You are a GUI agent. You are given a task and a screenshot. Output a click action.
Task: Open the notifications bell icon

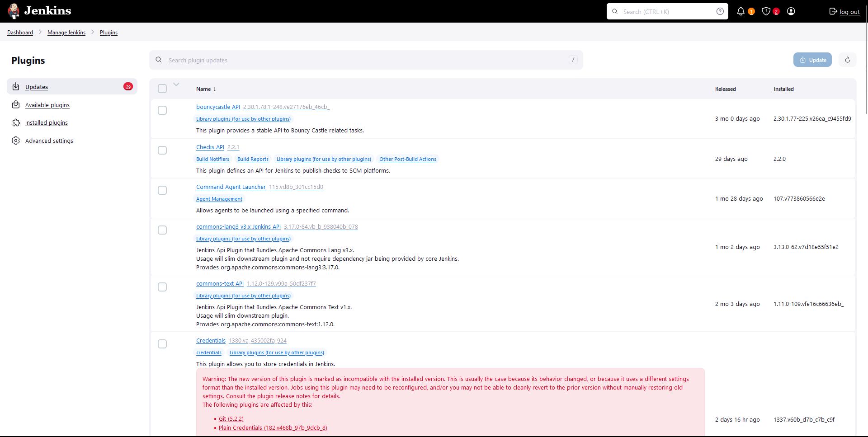[741, 11]
